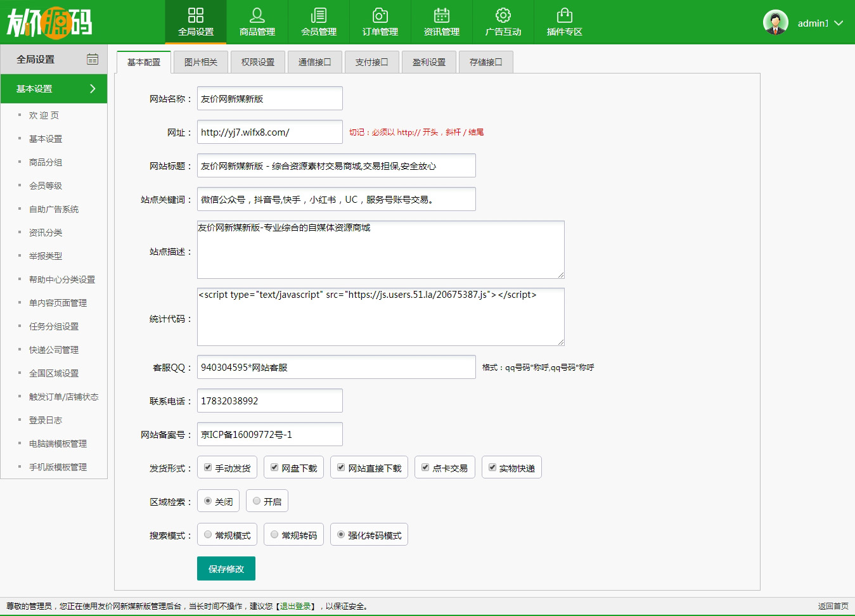This screenshot has width=855, height=616.
Task: Click resize grip of 统计代码 textarea
Action: tap(561, 342)
